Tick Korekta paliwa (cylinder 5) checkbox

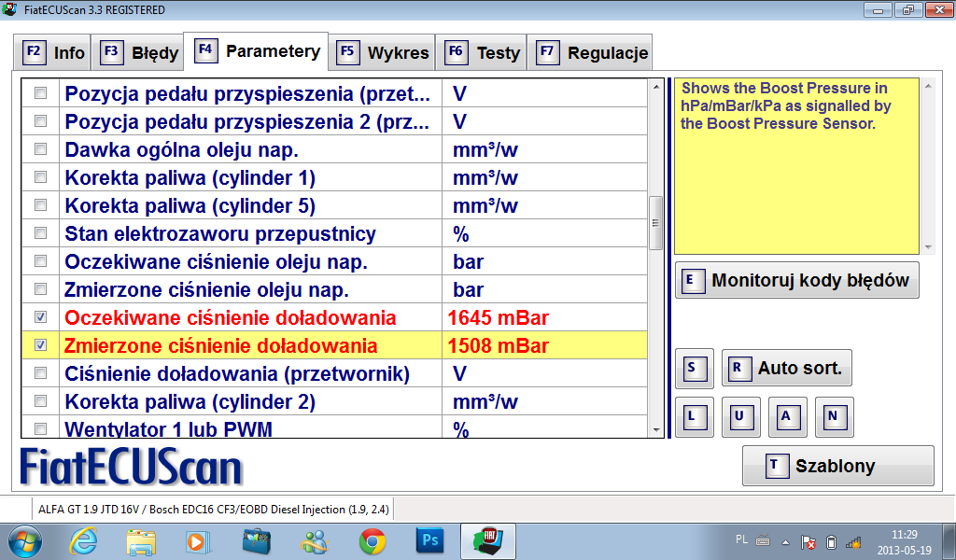pos(40,205)
